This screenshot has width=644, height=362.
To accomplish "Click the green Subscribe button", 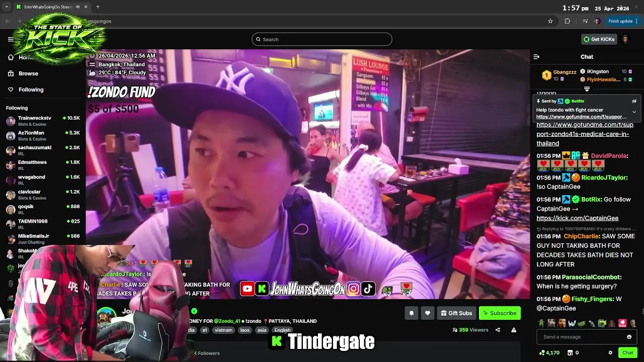I will [500, 313].
